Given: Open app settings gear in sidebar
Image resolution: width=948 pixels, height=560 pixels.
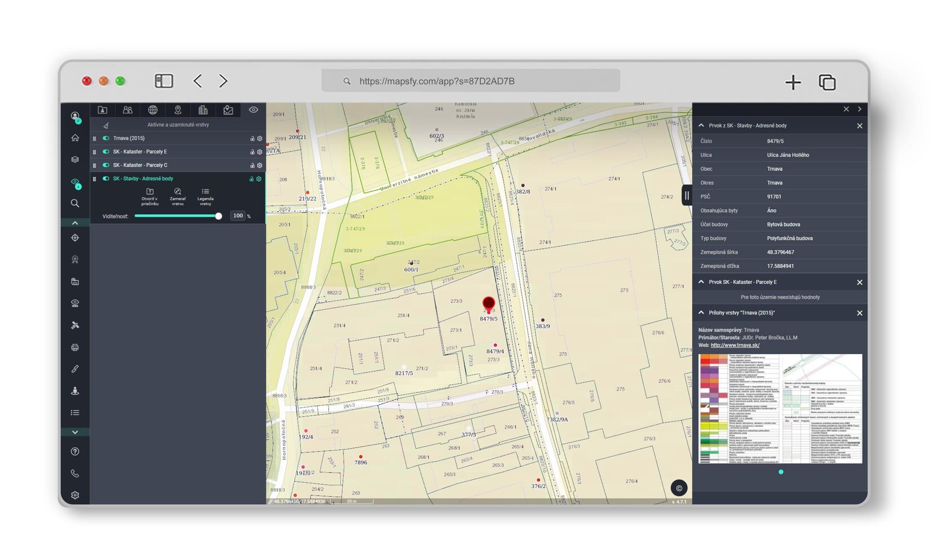Looking at the screenshot, I should pos(75,495).
